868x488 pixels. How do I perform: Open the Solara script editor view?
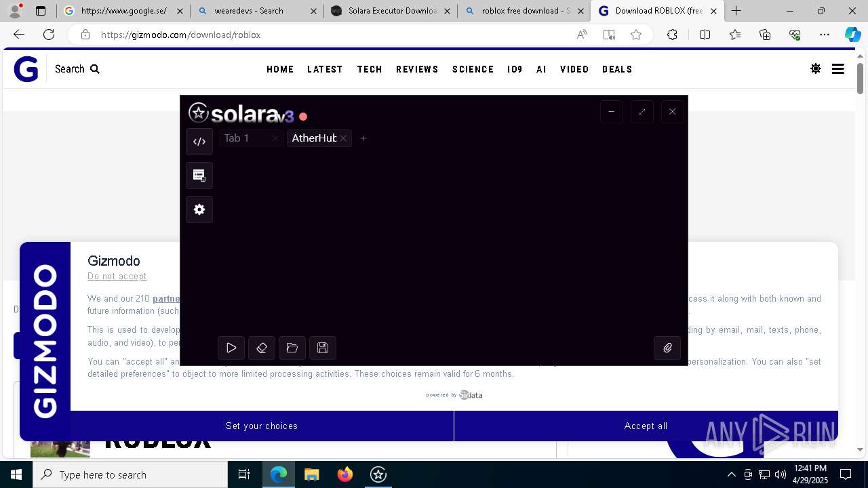(x=199, y=142)
